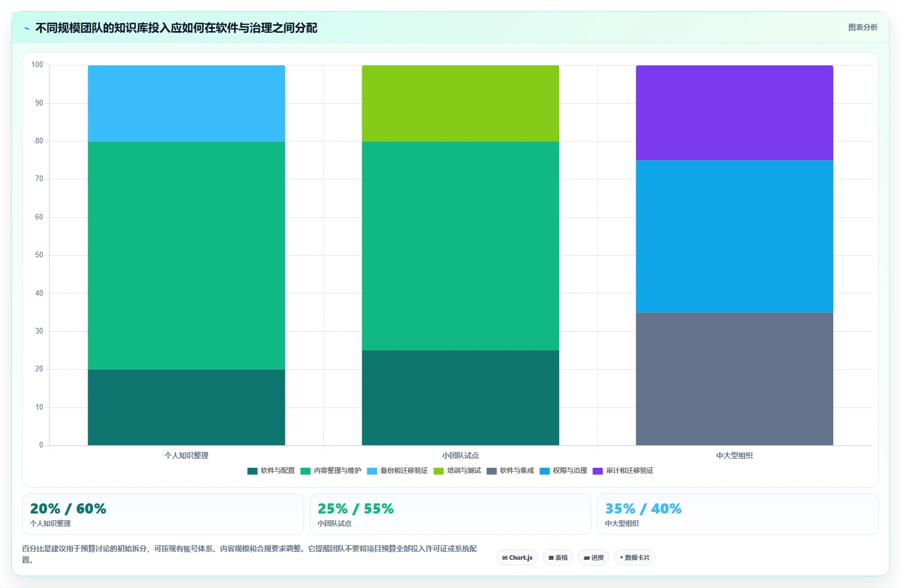Click the 小团队试点 x-axis label
This screenshot has height=588, width=901.
[x=460, y=455]
